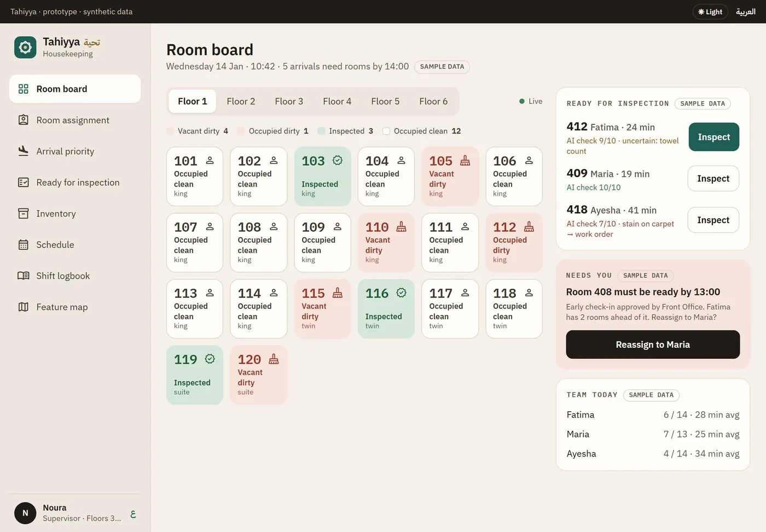
Task: Switch language to Arabic in top bar
Action: click(x=746, y=11)
